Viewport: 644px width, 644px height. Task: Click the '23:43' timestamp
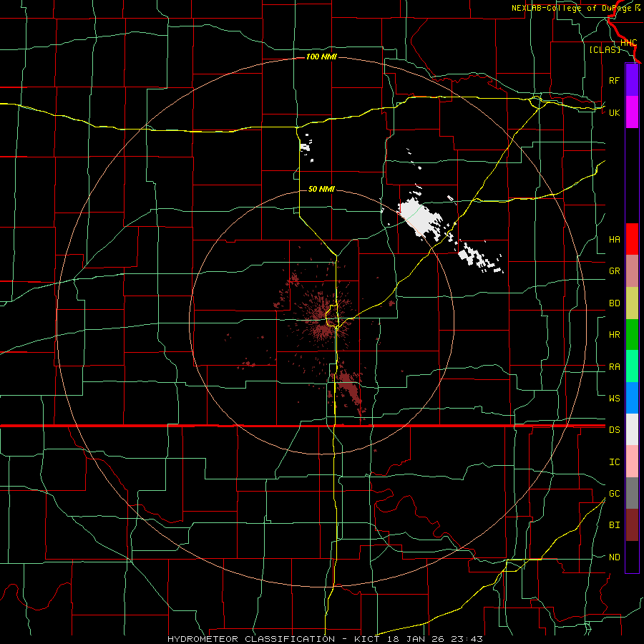(469, 639)
